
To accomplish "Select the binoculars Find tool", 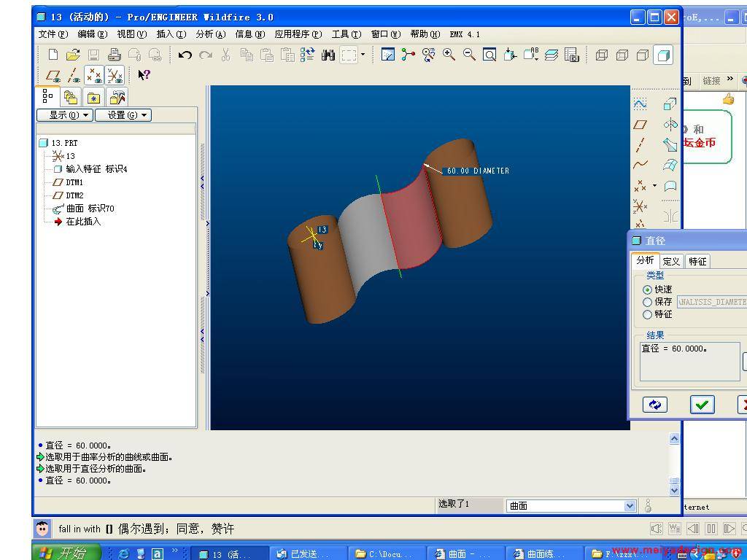I will [328, 55].
